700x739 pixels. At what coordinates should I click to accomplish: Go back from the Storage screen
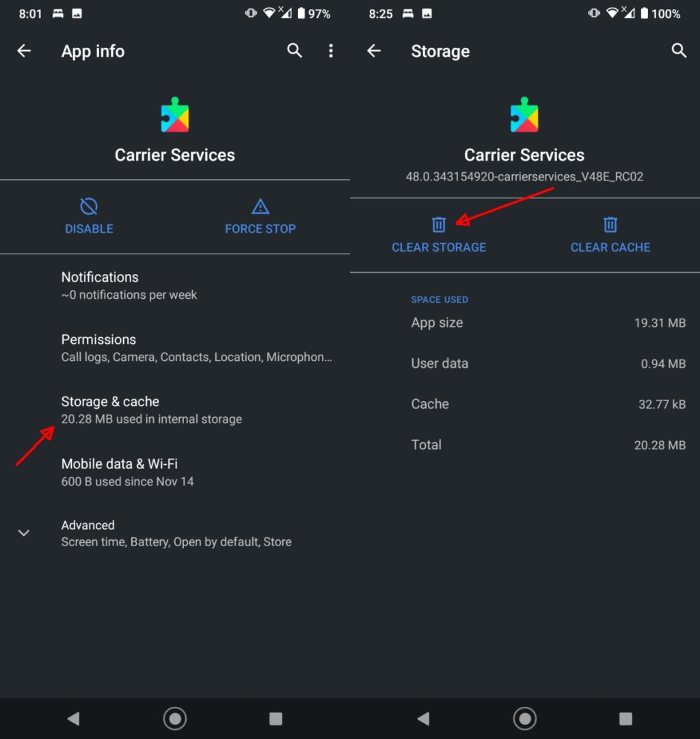pyautogui.click(x=373, y=51)
